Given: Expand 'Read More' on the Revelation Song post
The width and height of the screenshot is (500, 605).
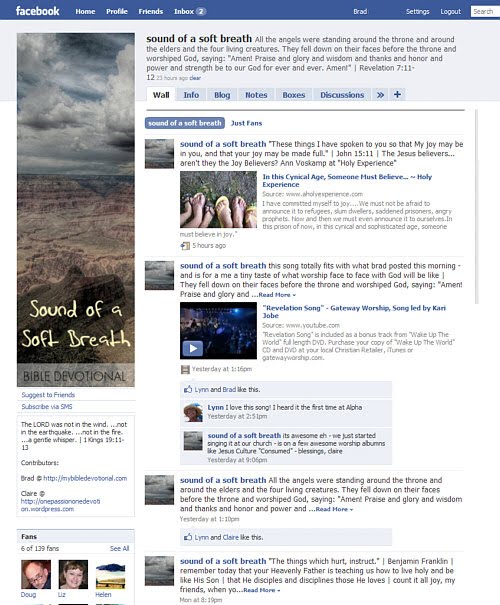Looking at the screenshot, I should click(277, 295).
